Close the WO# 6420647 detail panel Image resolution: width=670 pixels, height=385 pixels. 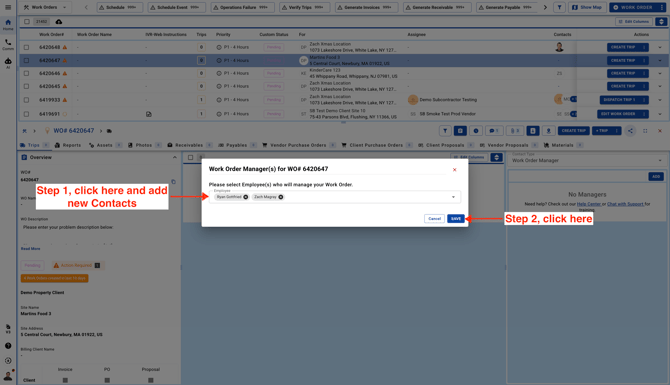(660, 131)
